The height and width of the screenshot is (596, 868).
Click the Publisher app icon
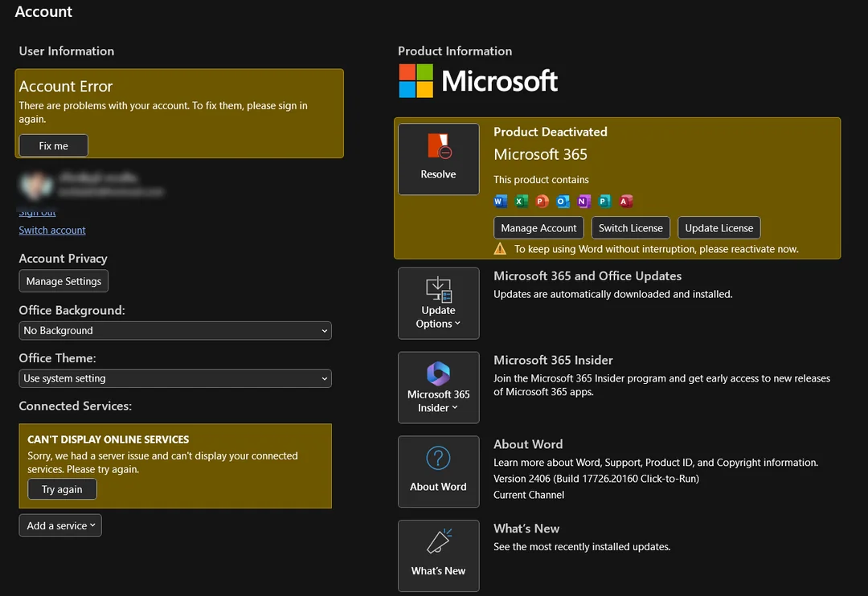tap(604, 202)
